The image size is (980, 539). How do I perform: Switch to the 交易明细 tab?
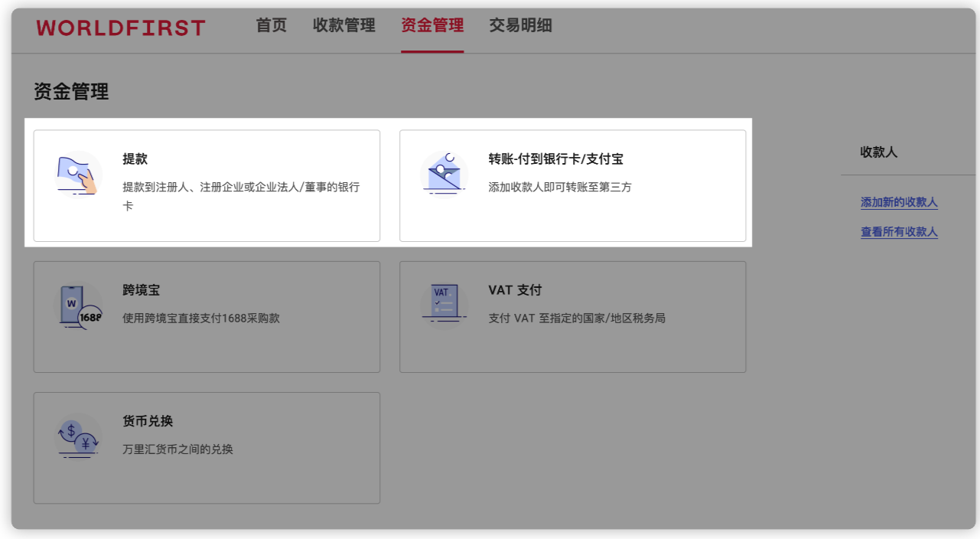(x=520, y=26)
